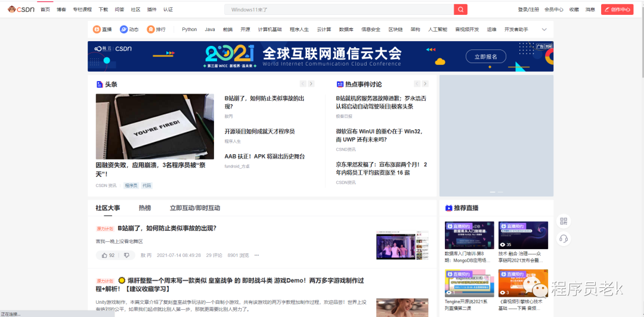Open live stream Tengine开源说2021 thumbnail
644x317 pixels.
point(469,283)
